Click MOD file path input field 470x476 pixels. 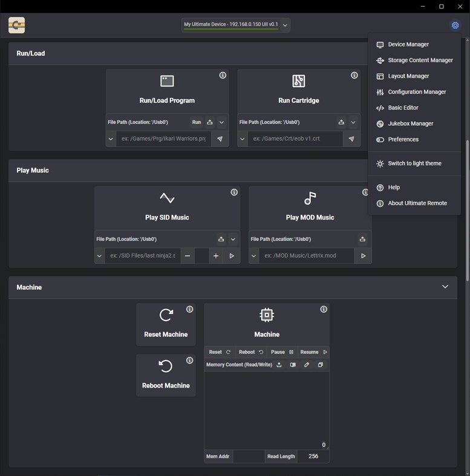point(307,256)
